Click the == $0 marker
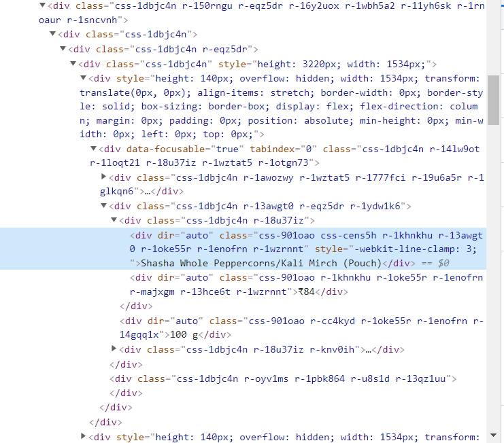Image resolution: width=504 pixels, height=443 pixels. tap(435, 263)
